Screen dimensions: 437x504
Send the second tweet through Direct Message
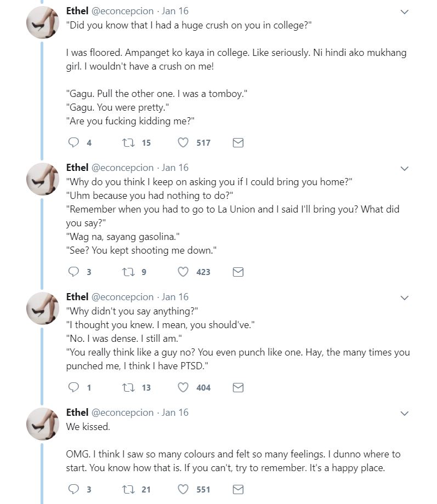[x=238, y=272]
